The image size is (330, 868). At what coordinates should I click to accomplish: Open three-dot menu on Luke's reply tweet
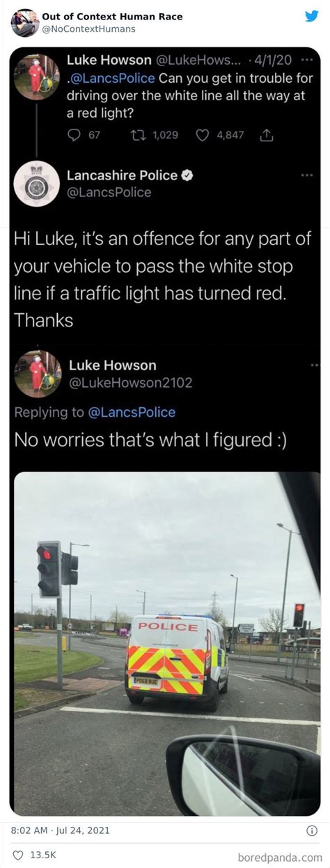point(315,364)
